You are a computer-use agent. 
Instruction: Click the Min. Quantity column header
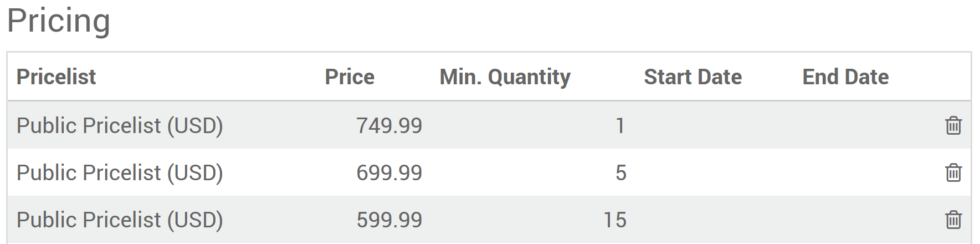tap(505, 77)
